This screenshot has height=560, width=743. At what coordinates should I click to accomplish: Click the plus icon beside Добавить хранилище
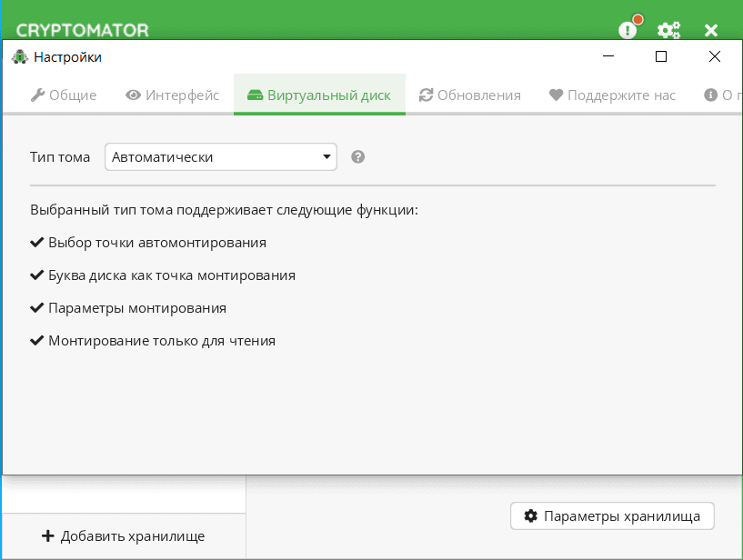(x=48, y=535)
